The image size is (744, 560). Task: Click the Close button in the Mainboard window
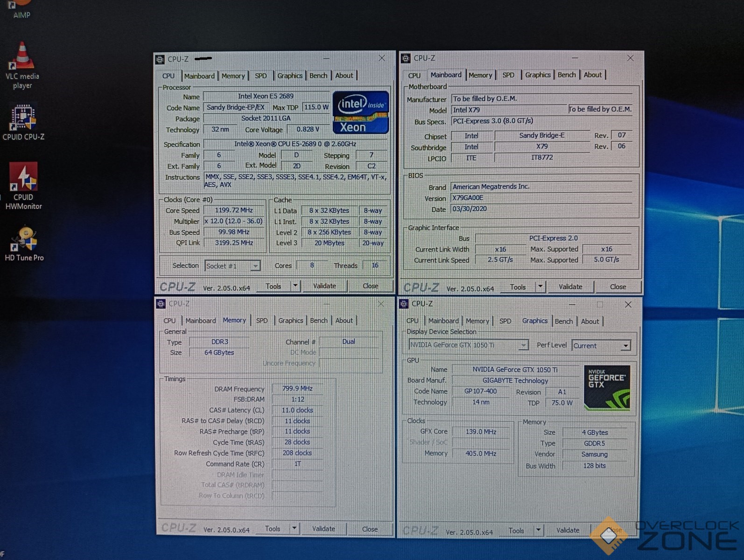(618, 287)
